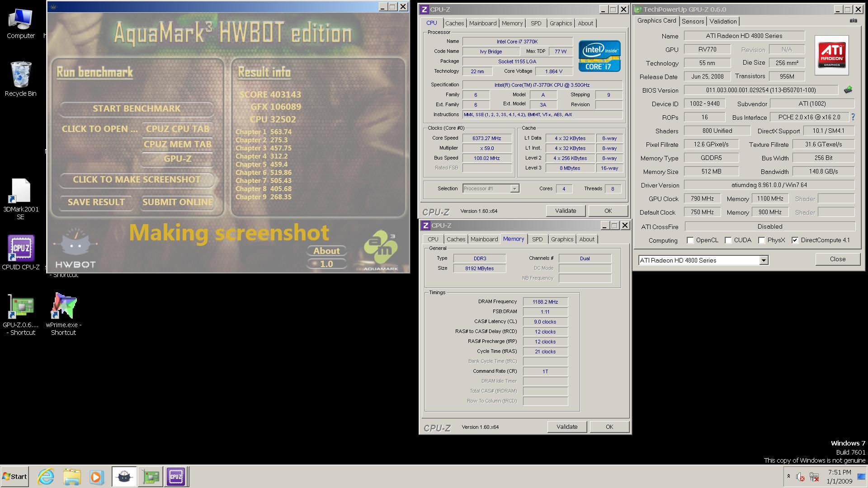Switch to the AquaMark HWBOT taskbar item
Image resolution: width=868 pixels, height=488 pixels.
(124, 477)
